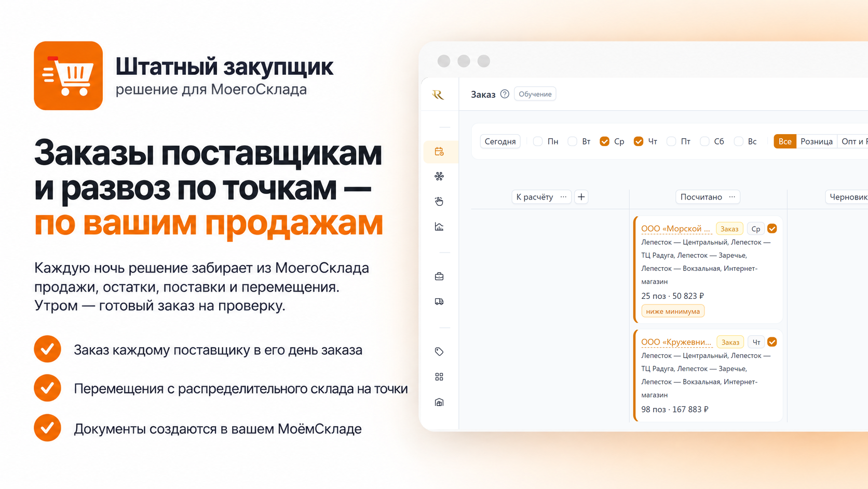The image size is (868, 489).
Task: Click the 98 поз · 167 883 ₽ total
Action: coord(675,409)
